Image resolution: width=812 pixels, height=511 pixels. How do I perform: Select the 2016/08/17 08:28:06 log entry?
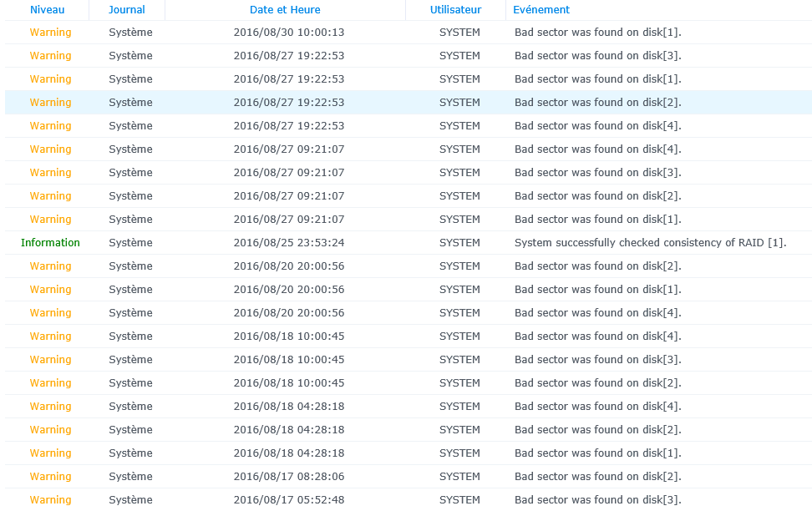pos(409,477)
